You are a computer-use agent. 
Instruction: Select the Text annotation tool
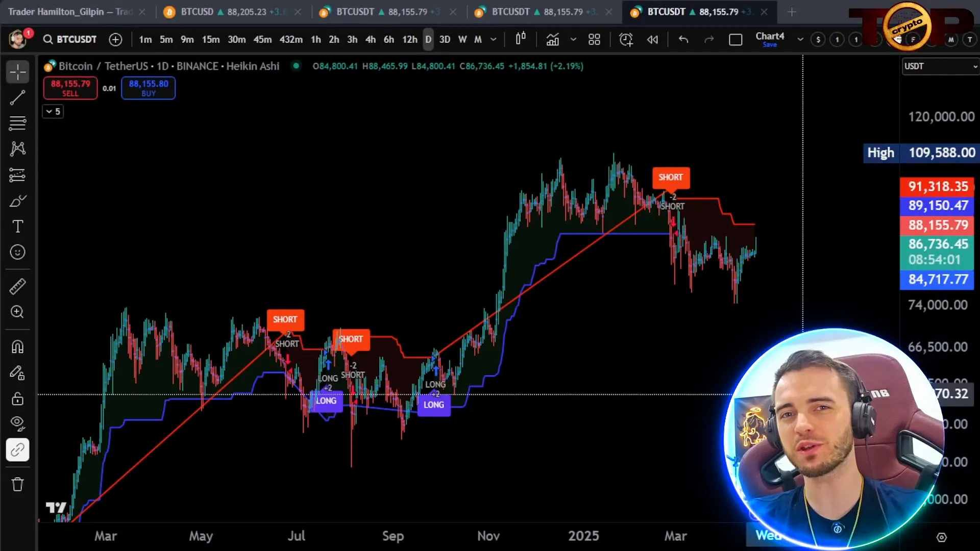click(17, 226)
